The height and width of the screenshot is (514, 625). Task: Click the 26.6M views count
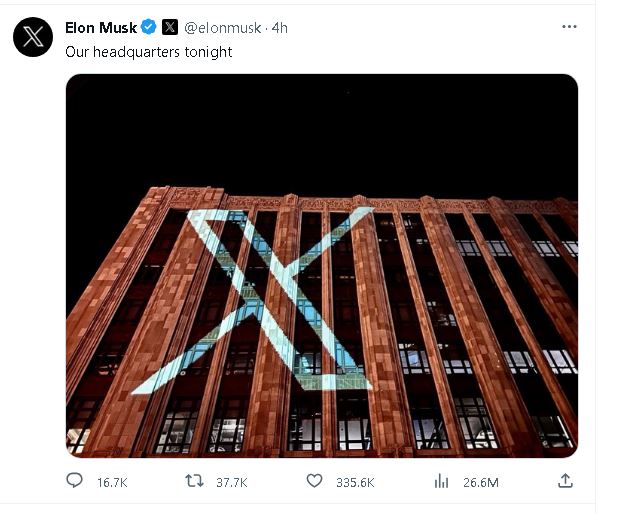(x=480, y=483)
